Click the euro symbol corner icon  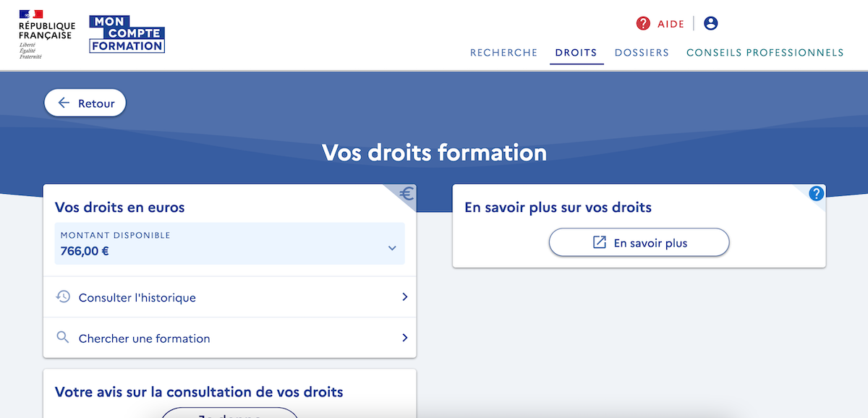click(407, 194)
